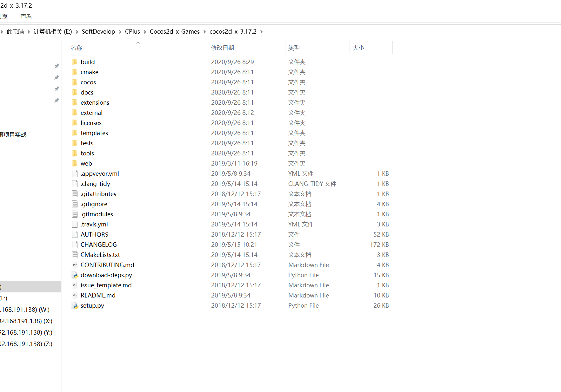Image resolution: width=561 pixels, height=392 pixels.
Task: Expand chevron after cocos2d-x-3.17.2 breadcrumb
Action: (x=261, y=32)
